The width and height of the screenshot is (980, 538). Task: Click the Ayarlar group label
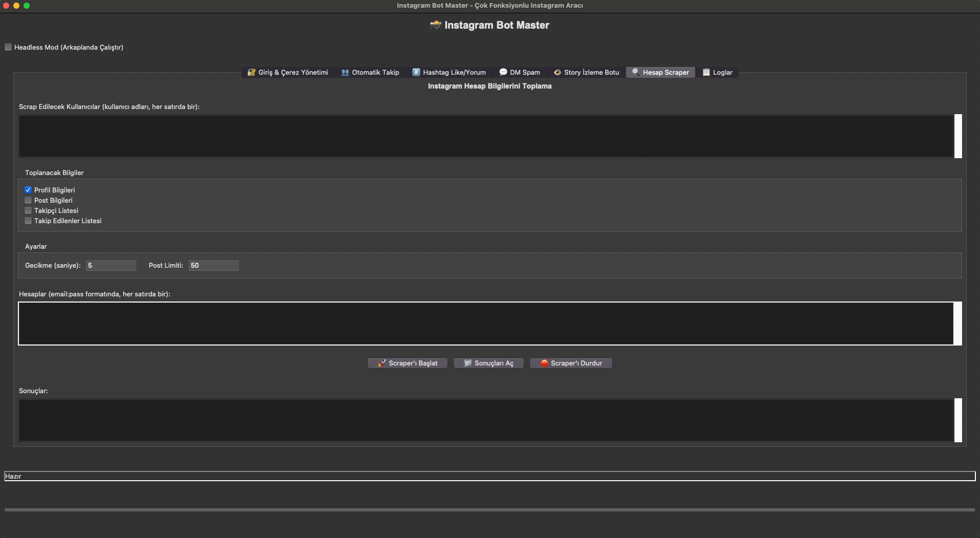tap(36, 246)
